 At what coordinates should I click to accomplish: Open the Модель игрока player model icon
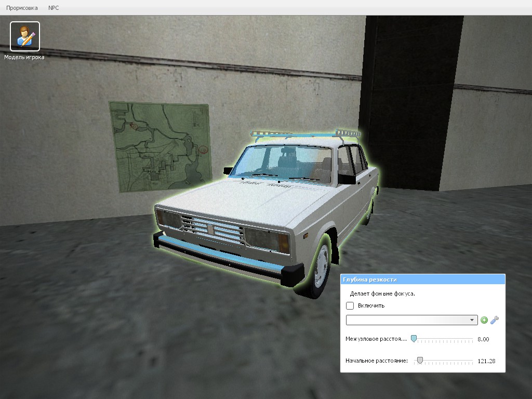(25, 36)
